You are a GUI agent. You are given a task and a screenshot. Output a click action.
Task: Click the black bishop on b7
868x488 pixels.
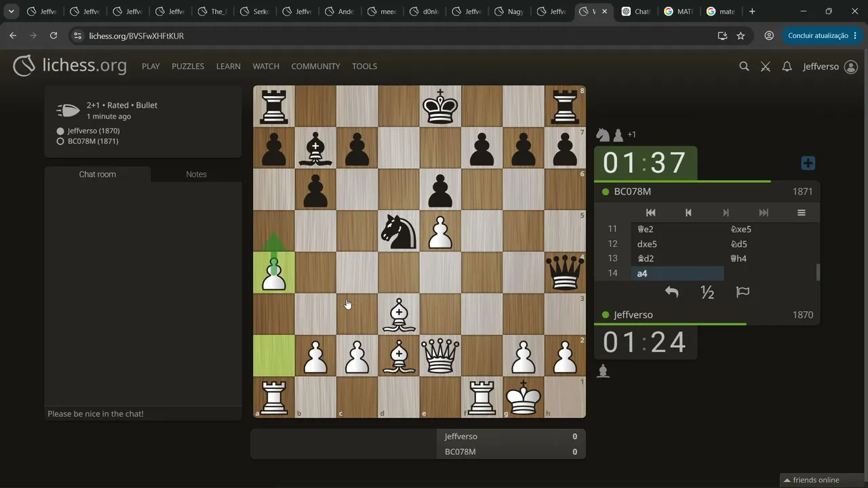pos(315,148)
